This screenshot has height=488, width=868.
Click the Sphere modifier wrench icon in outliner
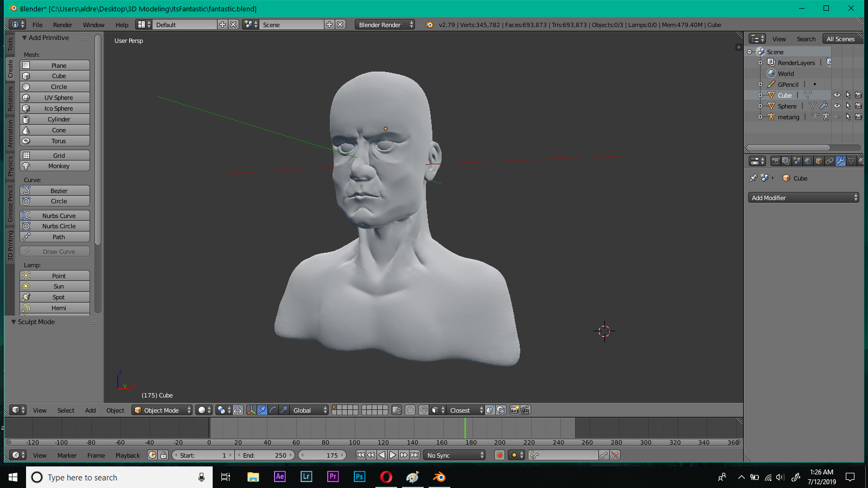(824, 106)
